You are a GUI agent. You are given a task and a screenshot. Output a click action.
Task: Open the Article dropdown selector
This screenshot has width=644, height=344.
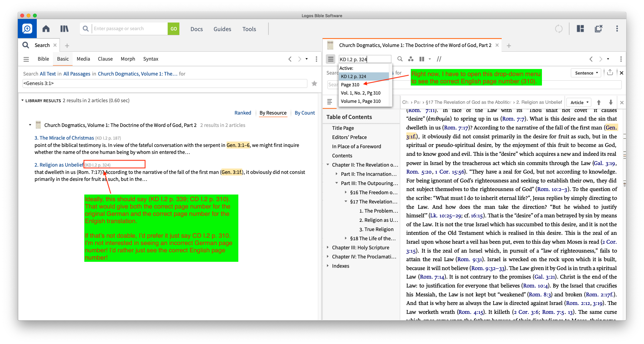579,102
